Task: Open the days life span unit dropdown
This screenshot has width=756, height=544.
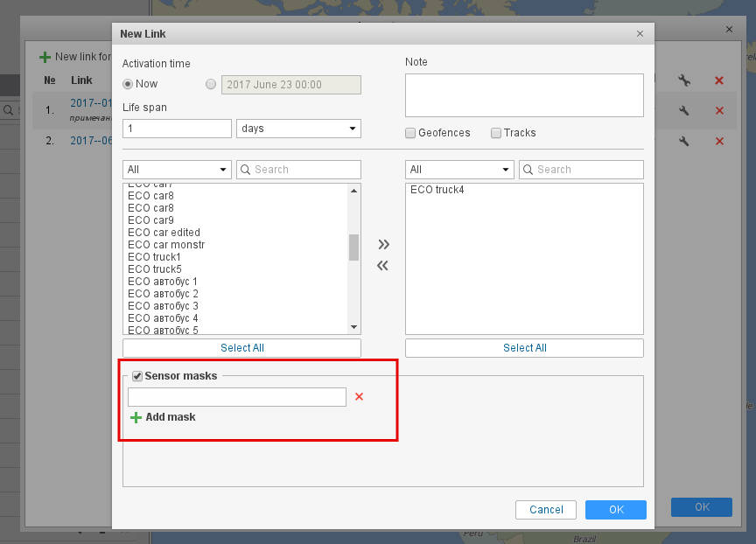Action: pyautogui.click(x=298, y=129)
